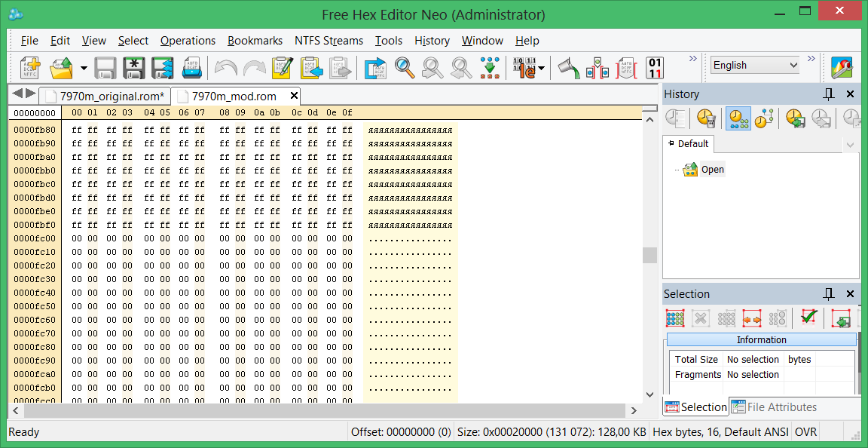Screen dimensions: 868x448
Task: Switch to the 7970m_original.rom tab
Action: [x=105, y=97]
